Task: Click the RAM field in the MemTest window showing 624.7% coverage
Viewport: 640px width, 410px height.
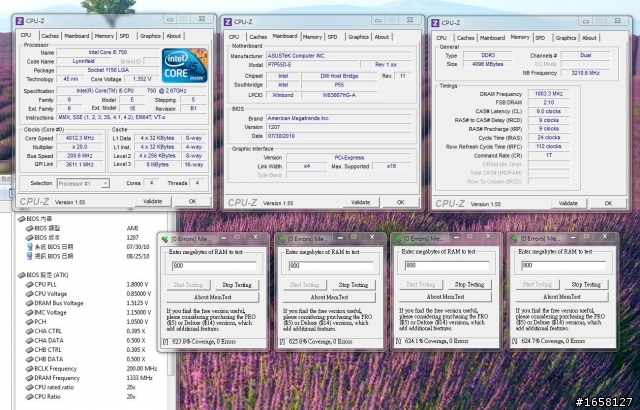Action: (x=564, y=266)
